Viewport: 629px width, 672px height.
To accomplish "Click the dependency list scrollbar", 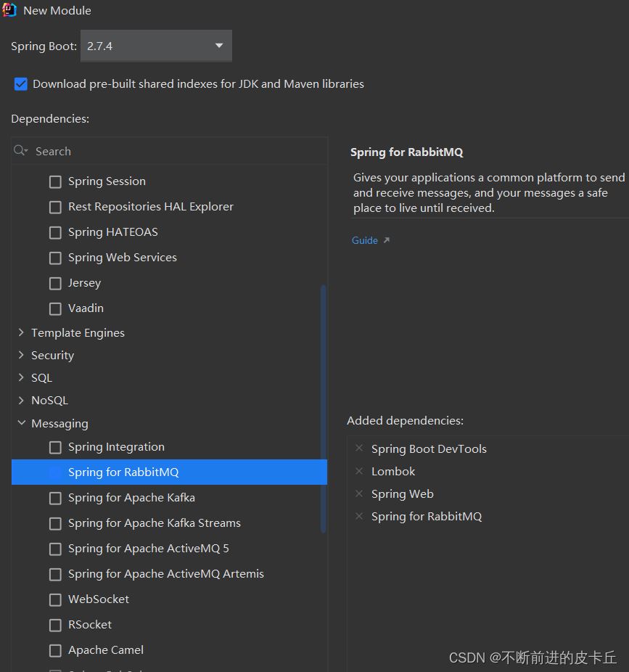I will [323, 406].
